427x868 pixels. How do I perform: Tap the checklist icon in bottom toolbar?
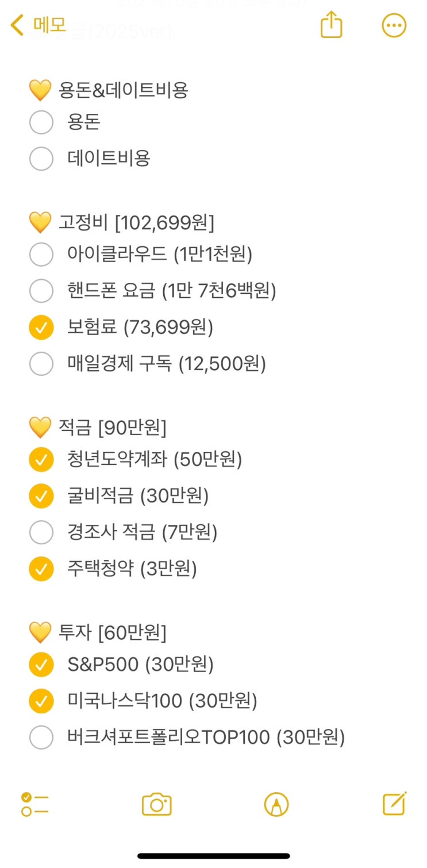34,804
